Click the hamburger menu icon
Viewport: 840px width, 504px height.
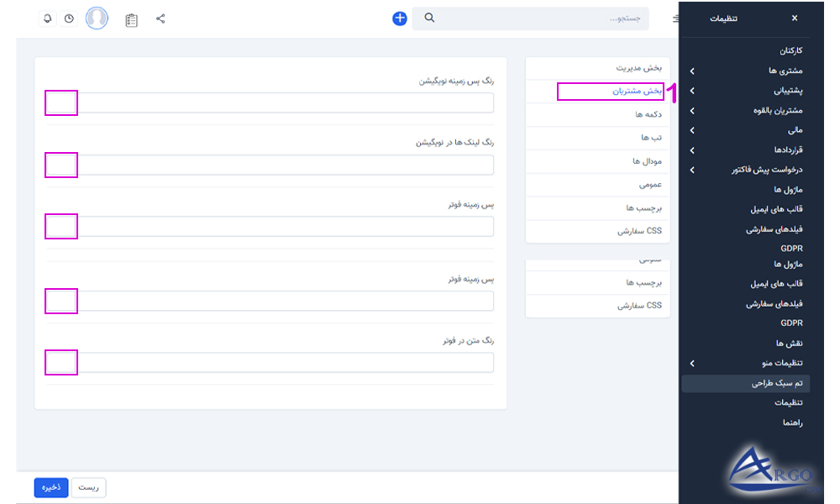[675, 18]
